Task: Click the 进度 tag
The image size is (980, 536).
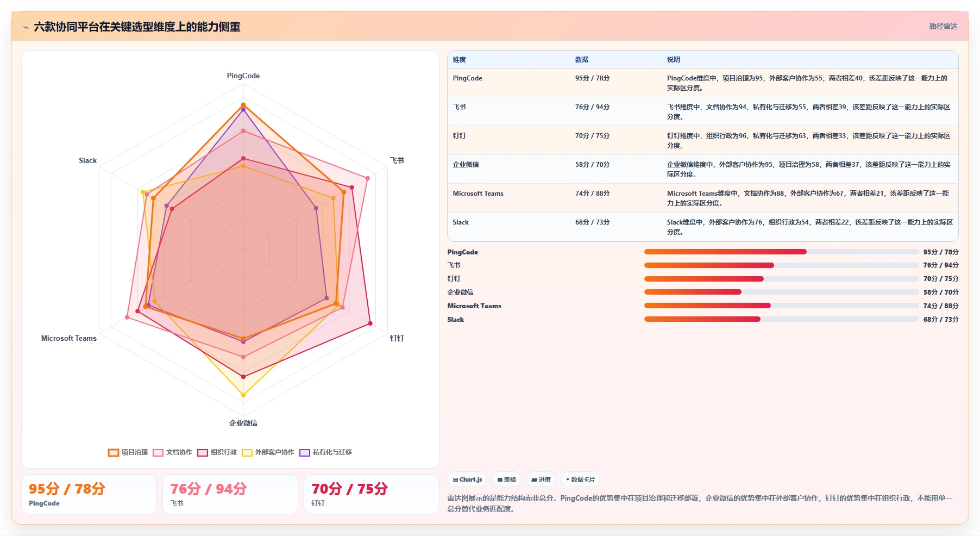Action: 541,479
